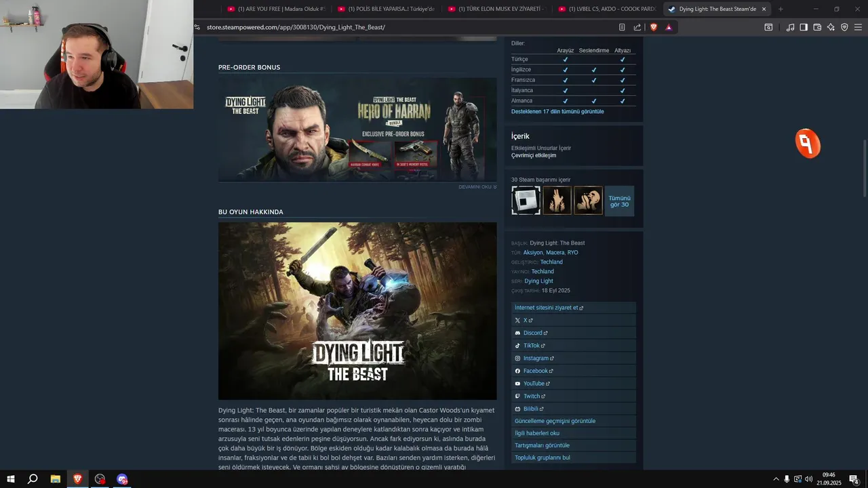
Task: Click Brave browser taskbar icon
Action: (x=77, y=479)
